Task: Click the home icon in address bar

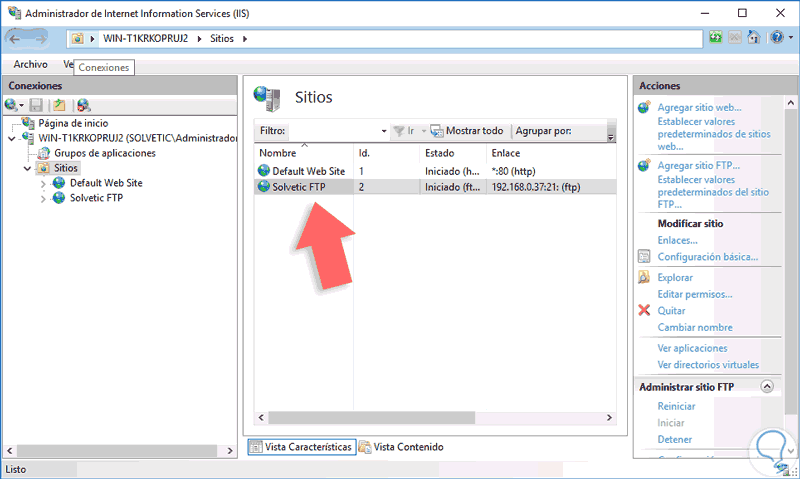Action: click(x=754, y=37)
